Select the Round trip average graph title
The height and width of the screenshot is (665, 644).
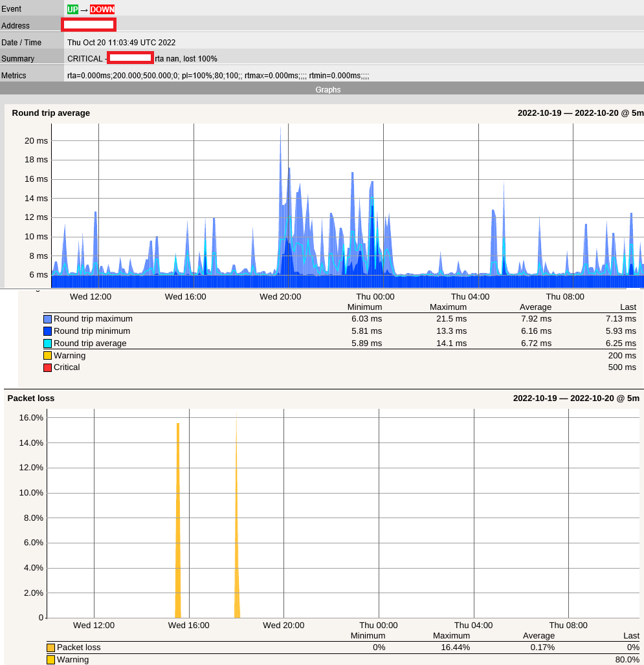click(x=50, y=113)
